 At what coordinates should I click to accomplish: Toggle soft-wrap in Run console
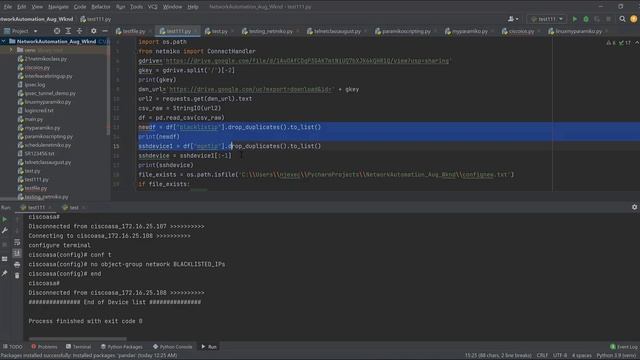(x=17, y=242)
